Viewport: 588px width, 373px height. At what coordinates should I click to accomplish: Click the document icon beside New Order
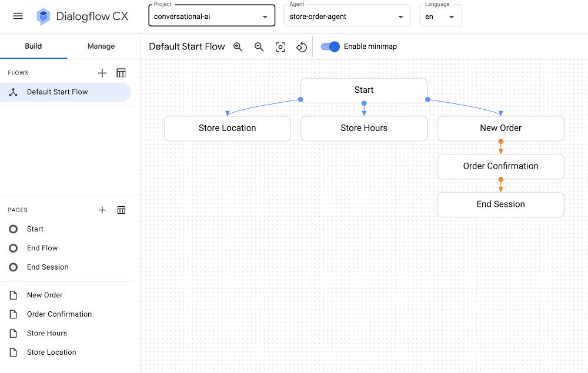point(13,295)
